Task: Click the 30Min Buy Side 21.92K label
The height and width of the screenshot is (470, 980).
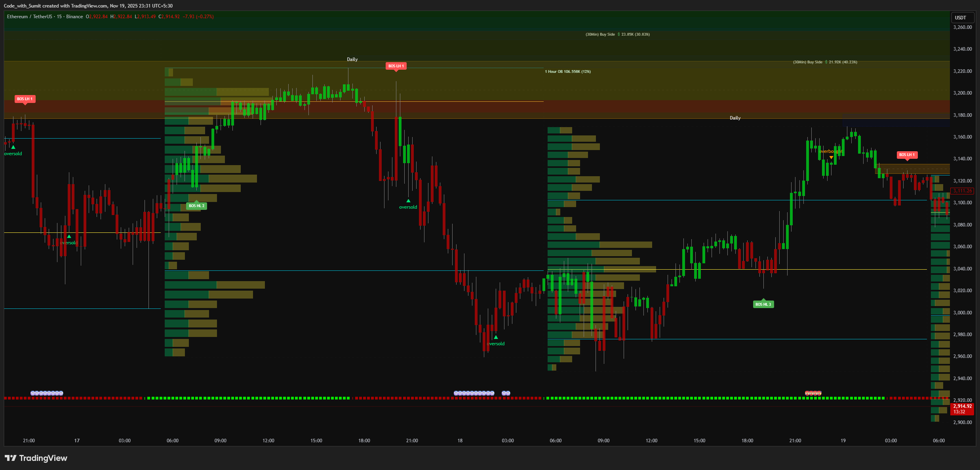Action: coord(825,62)
